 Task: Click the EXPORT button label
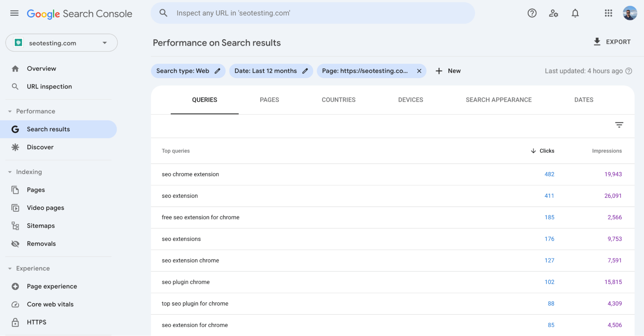[x=618, y=42]
